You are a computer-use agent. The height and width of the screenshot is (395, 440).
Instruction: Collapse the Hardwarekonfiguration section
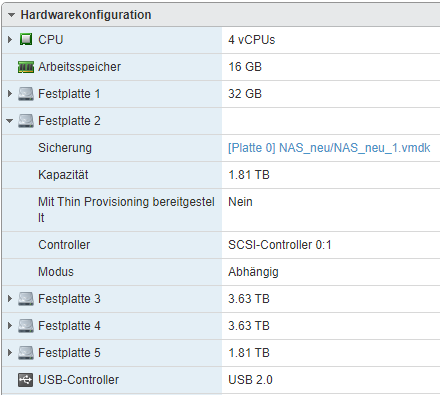11,15
